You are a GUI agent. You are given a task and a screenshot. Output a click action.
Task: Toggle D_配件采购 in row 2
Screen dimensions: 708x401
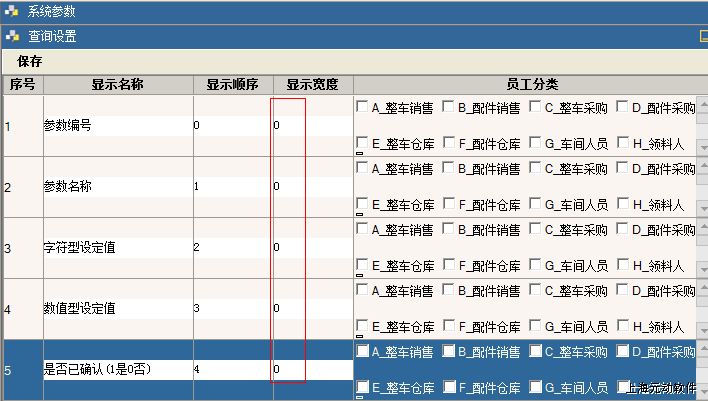click(x=622, y=168)
